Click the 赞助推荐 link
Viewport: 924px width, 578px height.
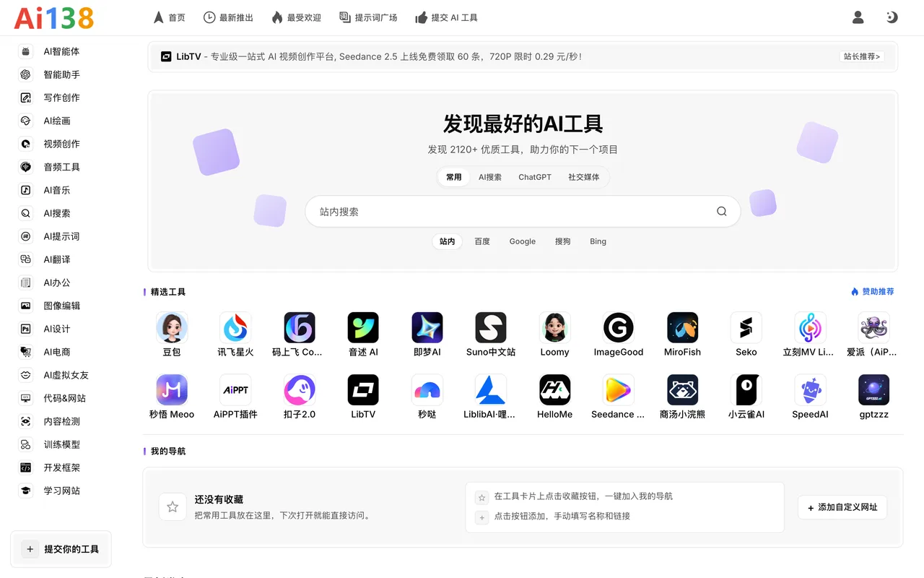(x=873, y=292)
